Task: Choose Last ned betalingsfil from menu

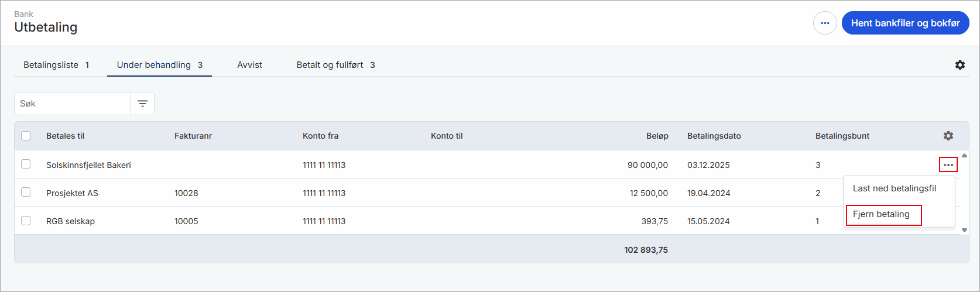Action: (x=894, y=188)
